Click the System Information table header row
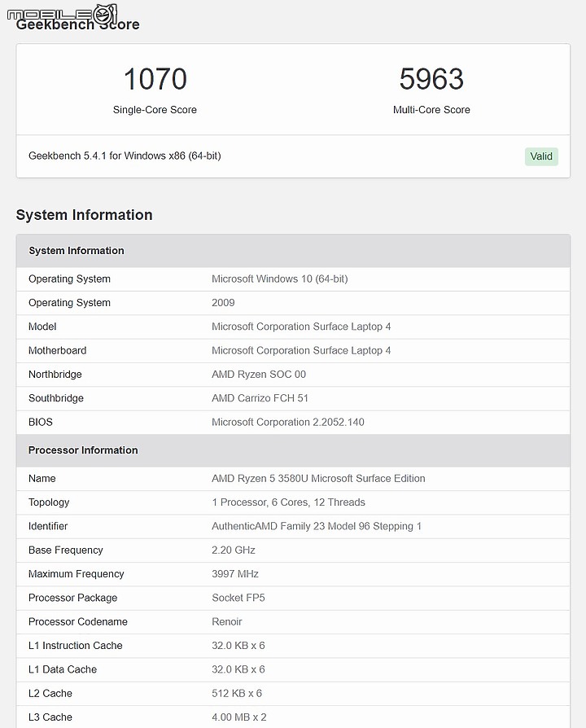Image resolution: width=586 pixels, height=728 pixels. 293,251
